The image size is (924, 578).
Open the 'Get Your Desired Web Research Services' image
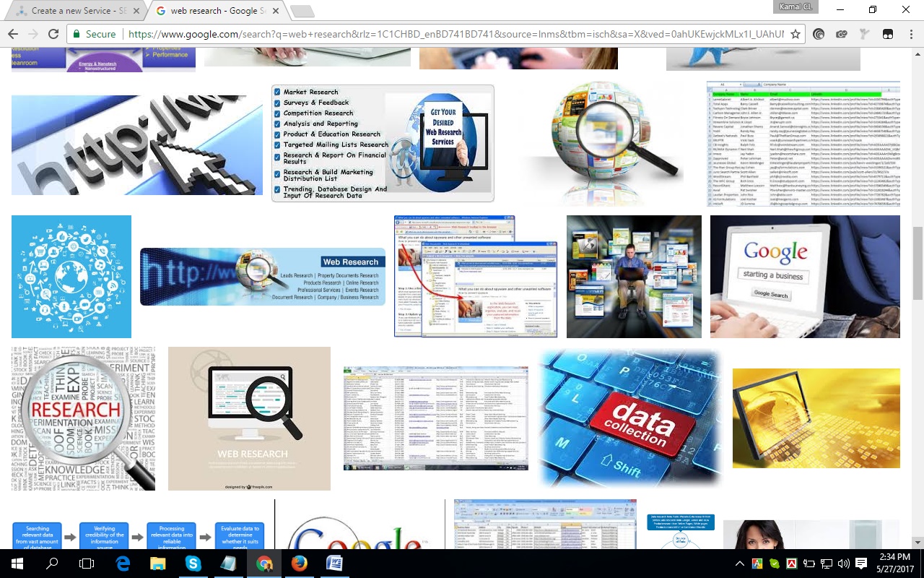[383, 143]
